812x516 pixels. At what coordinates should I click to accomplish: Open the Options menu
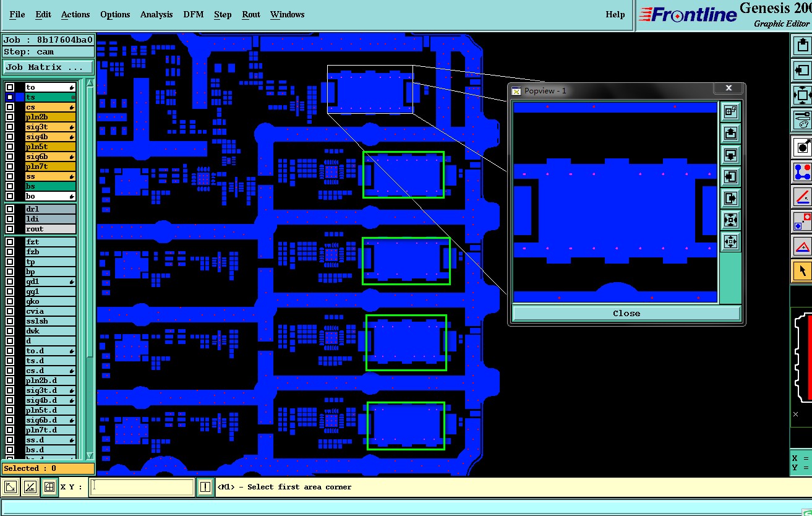coord(115,14)
